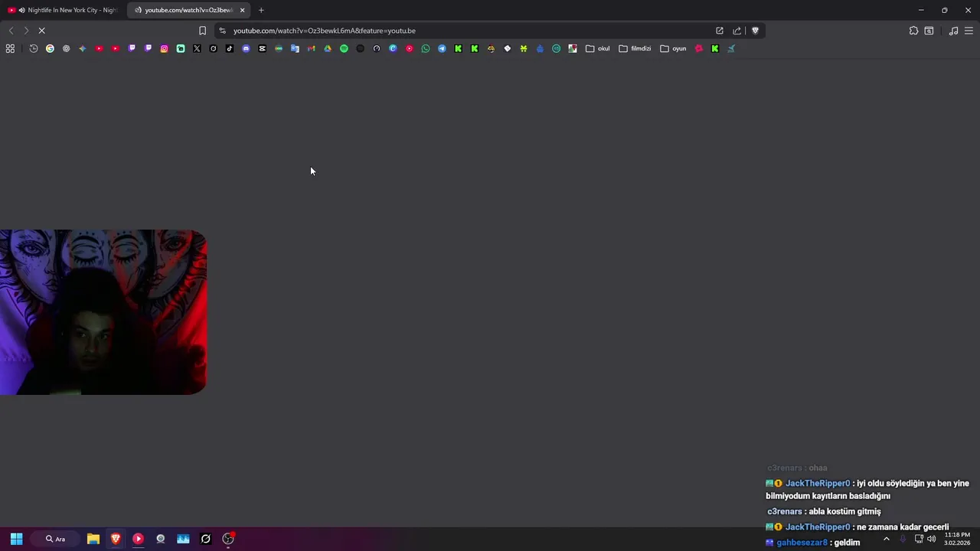
Task: Open the Instagram bookmark icon
Action: (164, 48)
